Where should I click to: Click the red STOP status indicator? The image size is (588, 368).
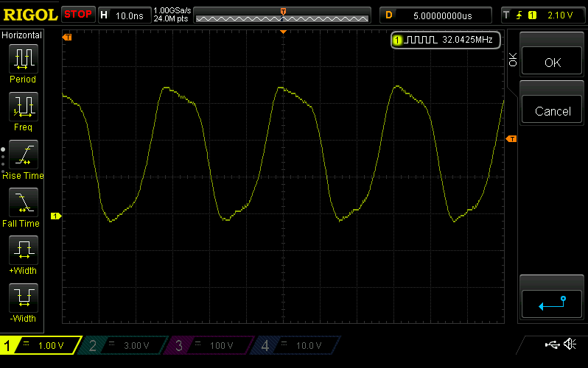(78, 15)
